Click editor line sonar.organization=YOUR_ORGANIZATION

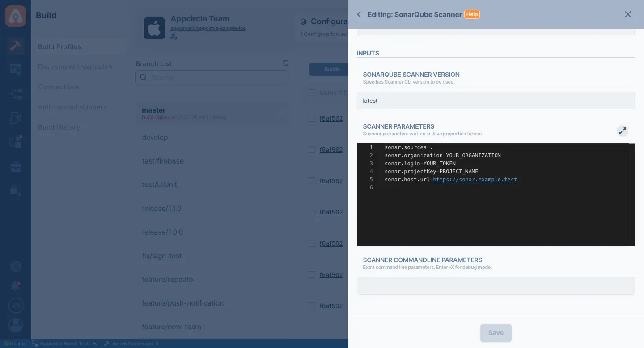point(443,155)
